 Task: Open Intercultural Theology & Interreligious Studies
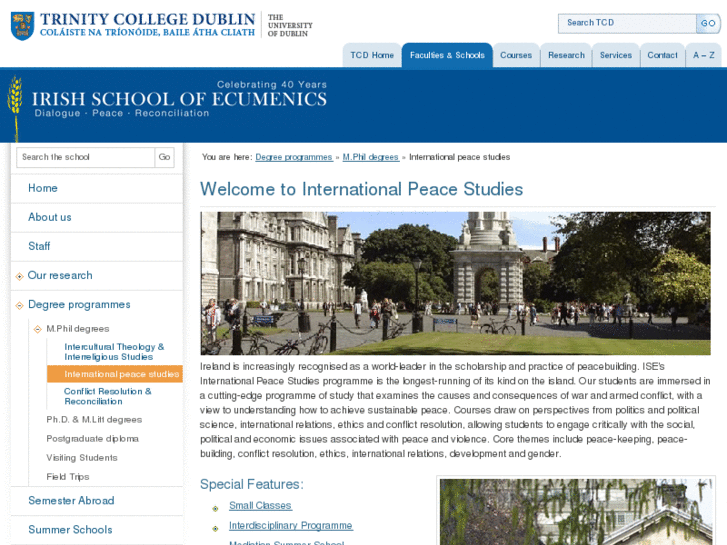click(x=114, y=352)
